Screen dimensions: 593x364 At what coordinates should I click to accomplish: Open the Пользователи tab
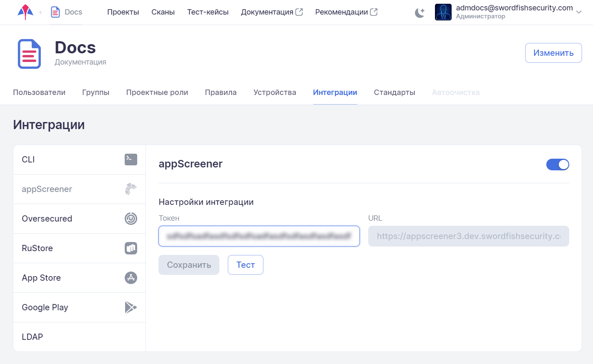pos(39,92)
